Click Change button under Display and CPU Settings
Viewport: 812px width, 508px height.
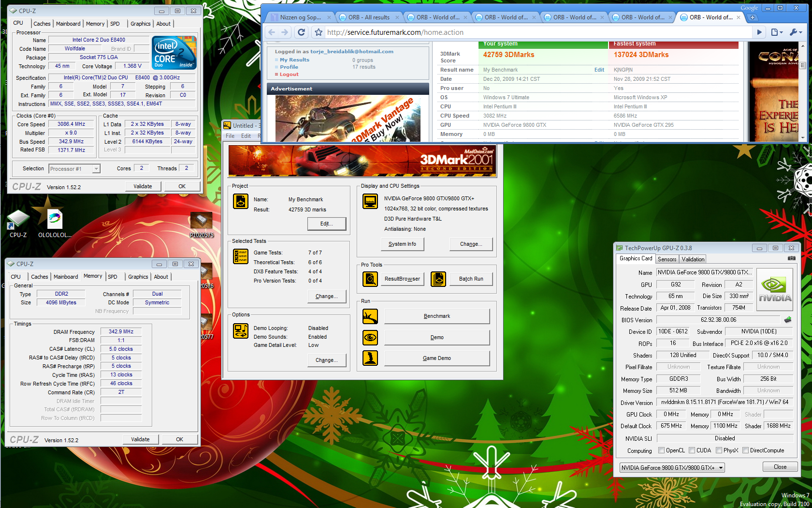(x=471, y=244)
